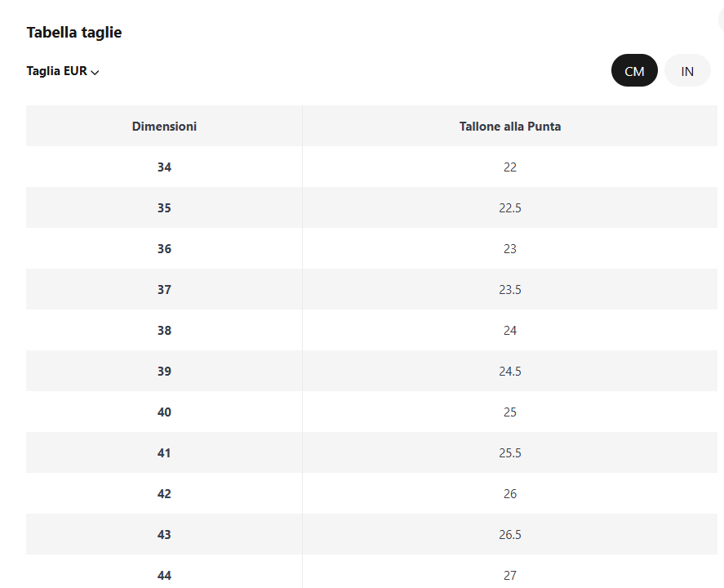
Task: Select the size 41 row
Action: (371, 452)
